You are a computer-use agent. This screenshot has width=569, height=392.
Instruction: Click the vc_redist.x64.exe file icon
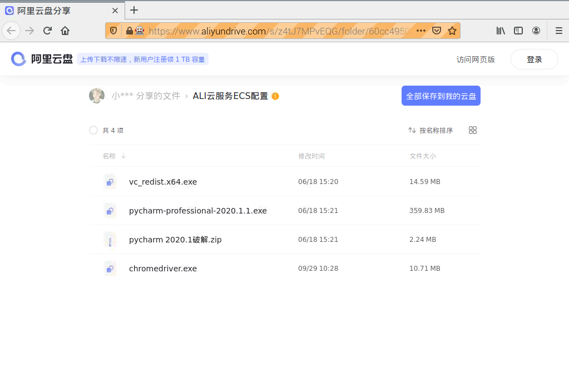[x=110, y=182]
